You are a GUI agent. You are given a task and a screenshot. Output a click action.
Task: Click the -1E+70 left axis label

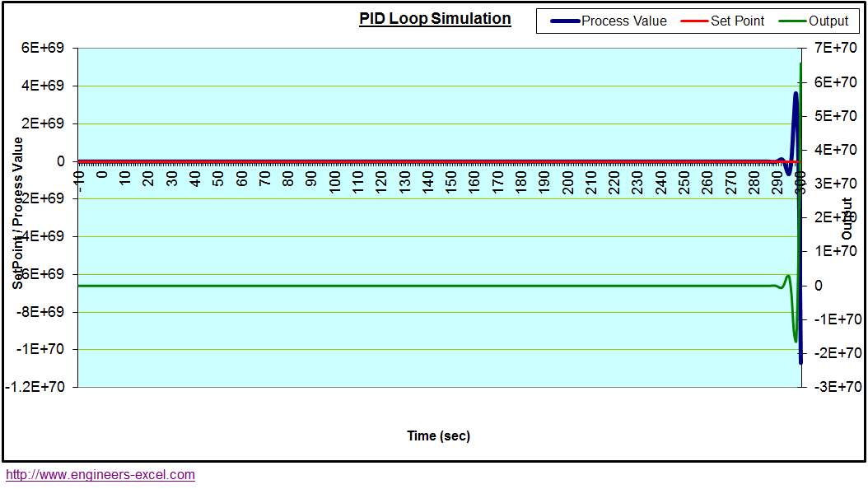(40, 349)
